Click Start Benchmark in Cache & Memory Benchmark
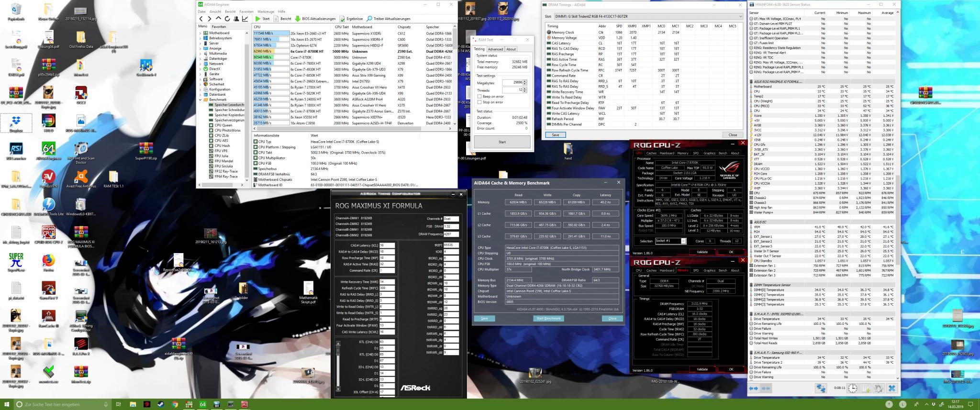 [548, 319]
